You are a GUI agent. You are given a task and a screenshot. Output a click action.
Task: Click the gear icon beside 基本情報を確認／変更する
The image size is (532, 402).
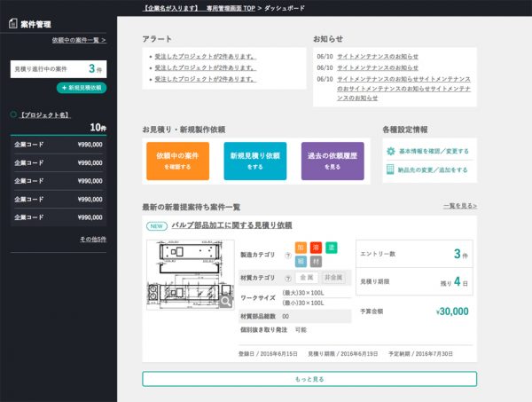[x=390, y=151]
